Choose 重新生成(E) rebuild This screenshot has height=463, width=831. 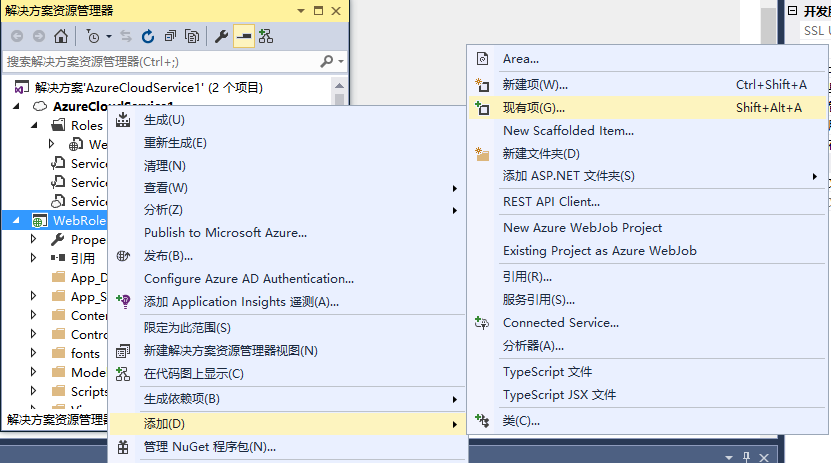[x=286, y=143]
